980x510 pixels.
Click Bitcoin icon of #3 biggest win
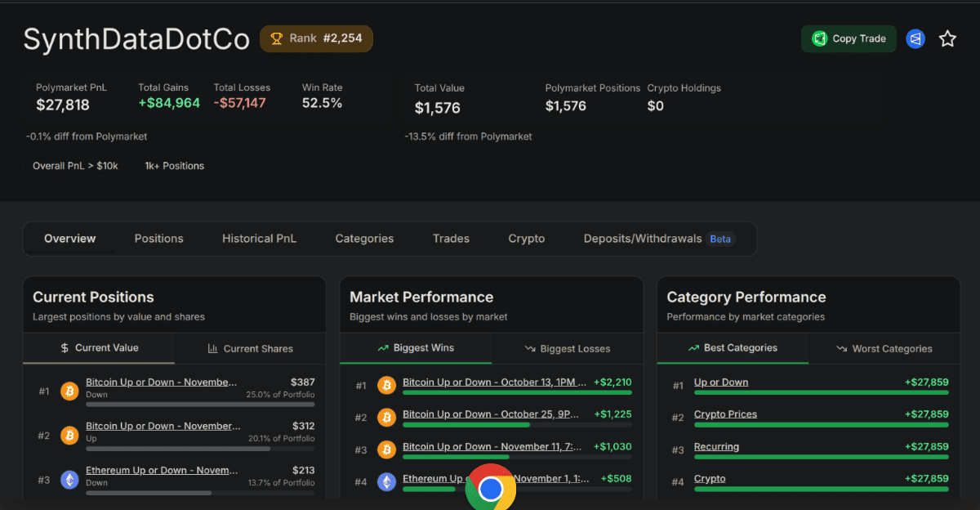tap(387, 450)
